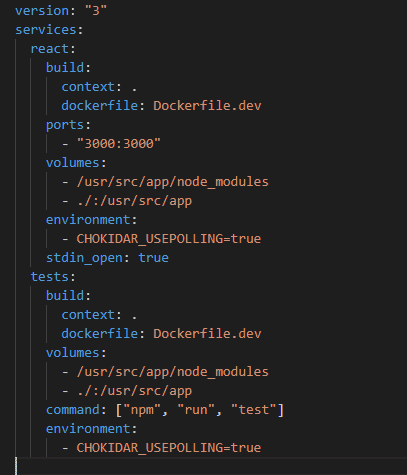
Task: Click the "3000:3000" port mapping string
Action: tap(119, 144)
